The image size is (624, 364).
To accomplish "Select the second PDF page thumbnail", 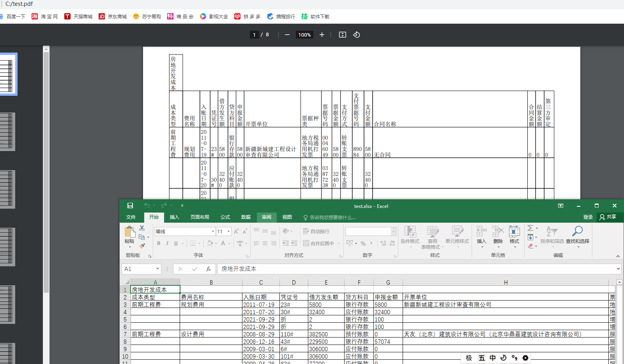I will (7, 132).
